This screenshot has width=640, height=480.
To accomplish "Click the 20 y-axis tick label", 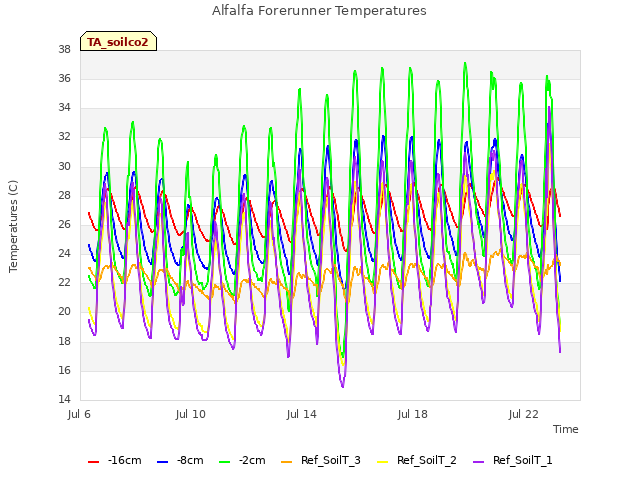I will (64, 311).
